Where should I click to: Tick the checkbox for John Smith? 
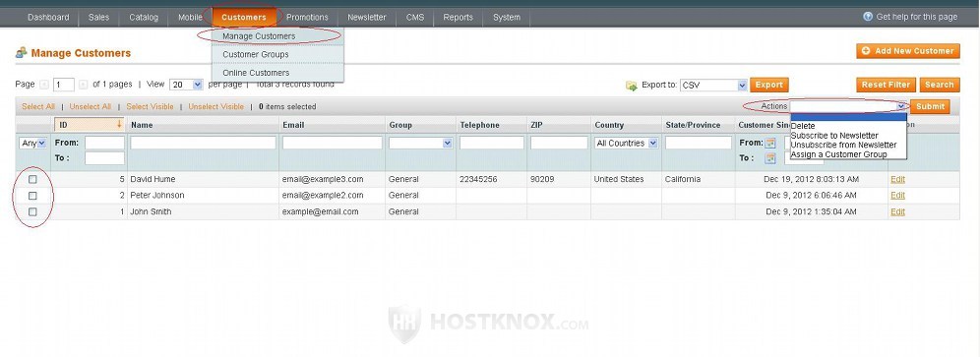pos(33,212)
